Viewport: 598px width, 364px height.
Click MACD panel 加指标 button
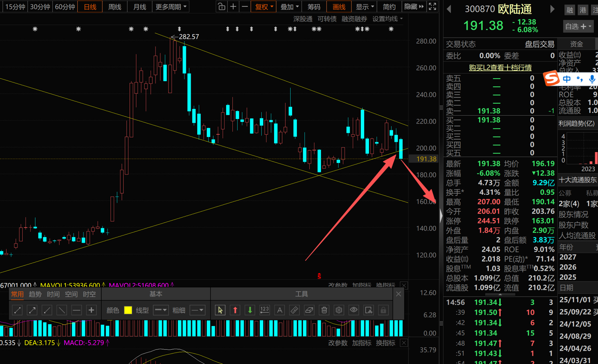pyautogui.click(x=361, y=343)
